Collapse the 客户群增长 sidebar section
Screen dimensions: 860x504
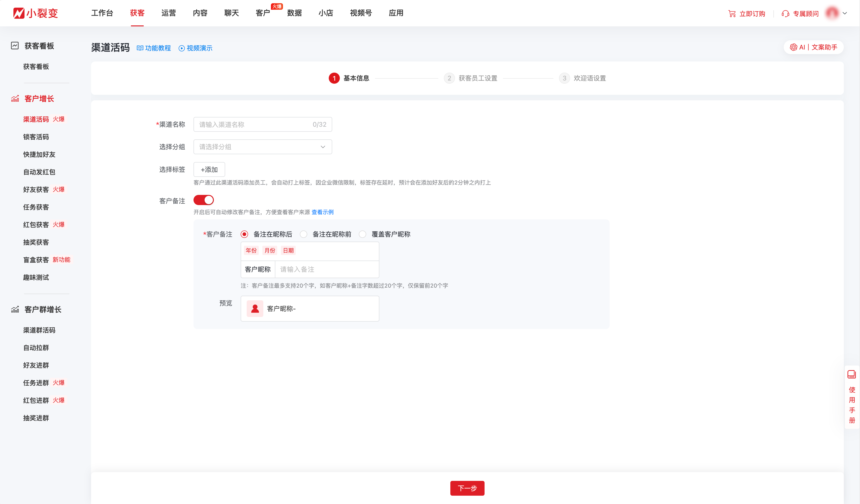click(x=43, y=309)
